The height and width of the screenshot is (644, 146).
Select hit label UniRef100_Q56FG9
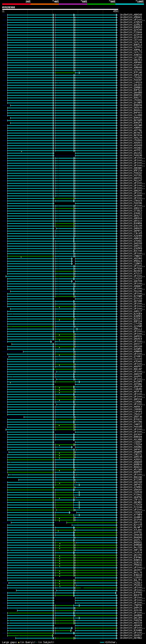tap(131, 387)
